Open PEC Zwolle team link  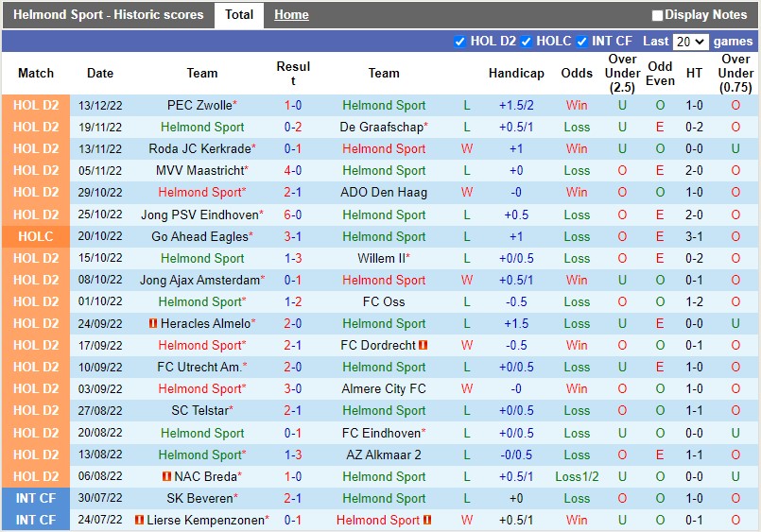pos(199,105)
